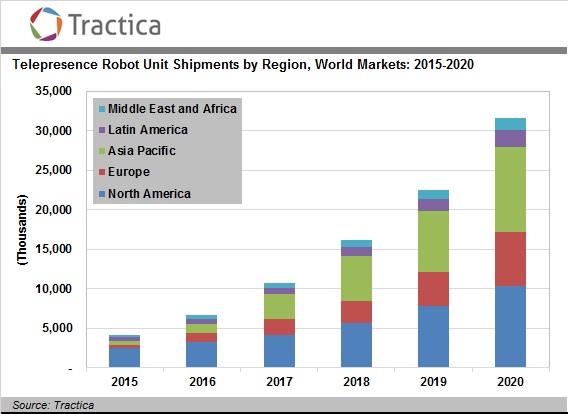Click the (Thousands) vertical axis label

pos(22,230)
